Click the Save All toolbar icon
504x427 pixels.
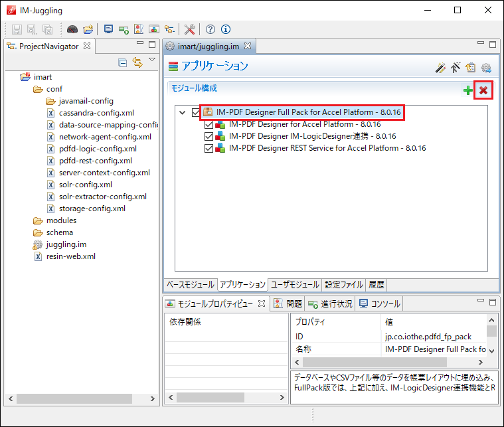[47, 29]
